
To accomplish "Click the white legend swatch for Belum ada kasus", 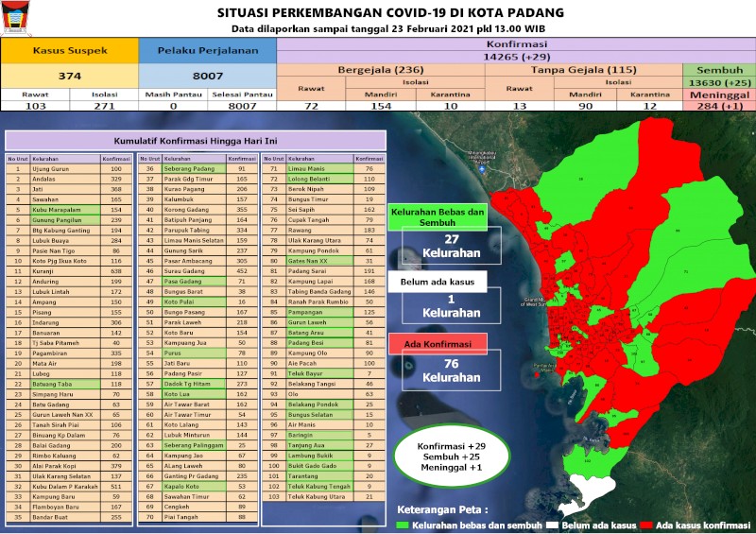I will (x=553, y=525).
